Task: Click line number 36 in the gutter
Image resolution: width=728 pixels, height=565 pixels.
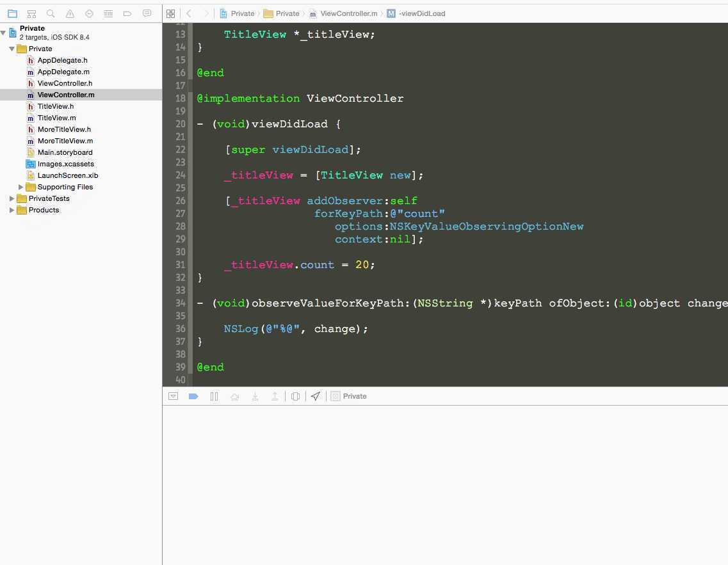Action: coord(180,329)
